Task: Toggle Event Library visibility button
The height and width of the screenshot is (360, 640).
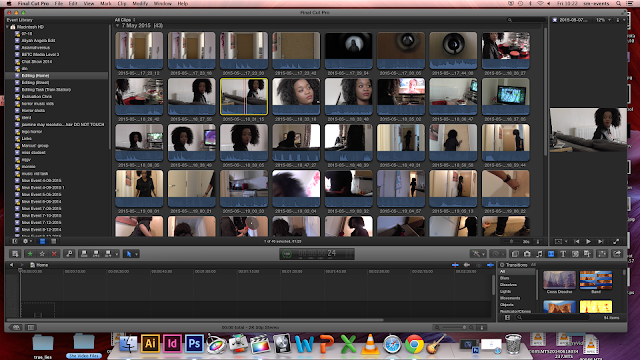Action: (x=15, y=241)
